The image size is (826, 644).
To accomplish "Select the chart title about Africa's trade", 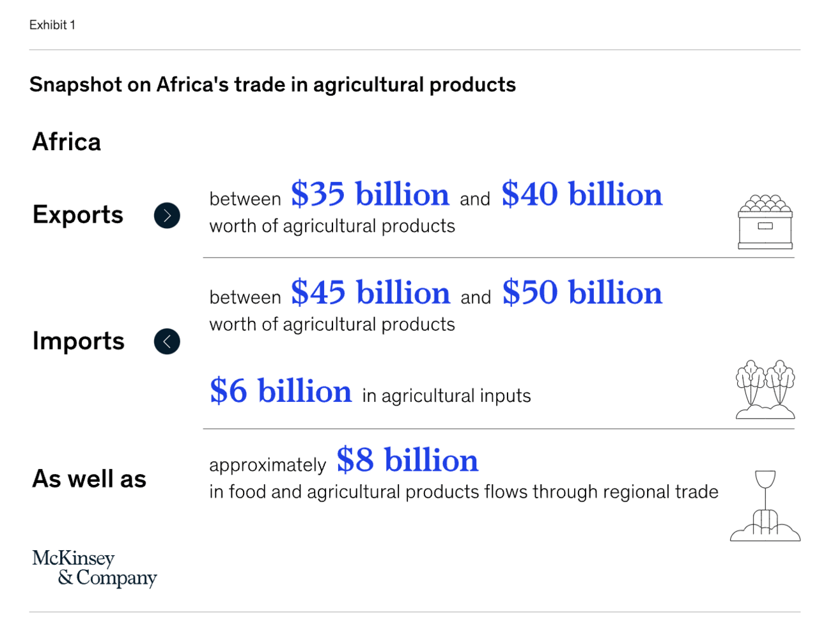I will [272, 84].
